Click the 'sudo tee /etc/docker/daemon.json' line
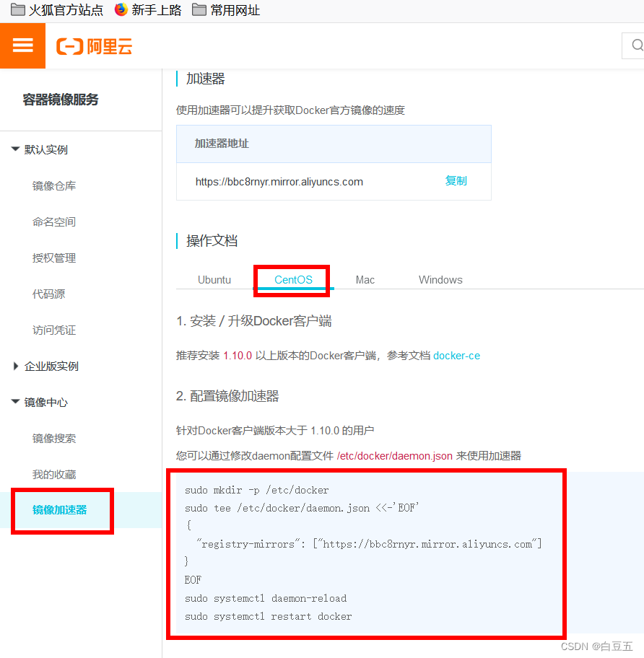Viewport: 644px width, 658px height. pyautogui.click(x=302, y=508)
